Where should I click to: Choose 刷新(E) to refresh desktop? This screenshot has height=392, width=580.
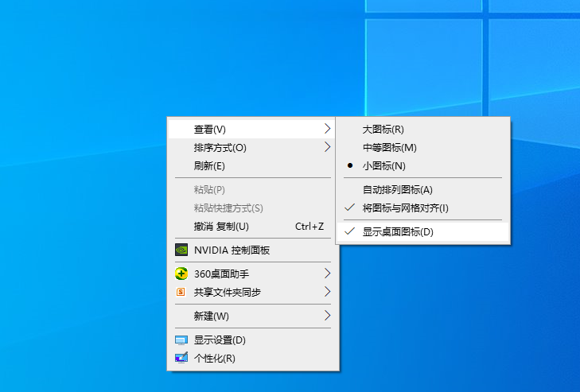(251, 165)
